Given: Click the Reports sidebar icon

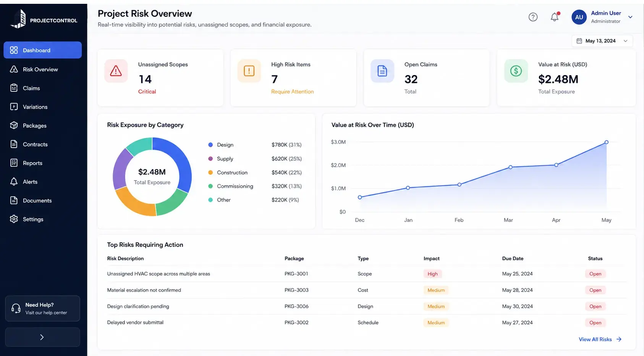Looking at the screenshot, I should coord(14,163).
